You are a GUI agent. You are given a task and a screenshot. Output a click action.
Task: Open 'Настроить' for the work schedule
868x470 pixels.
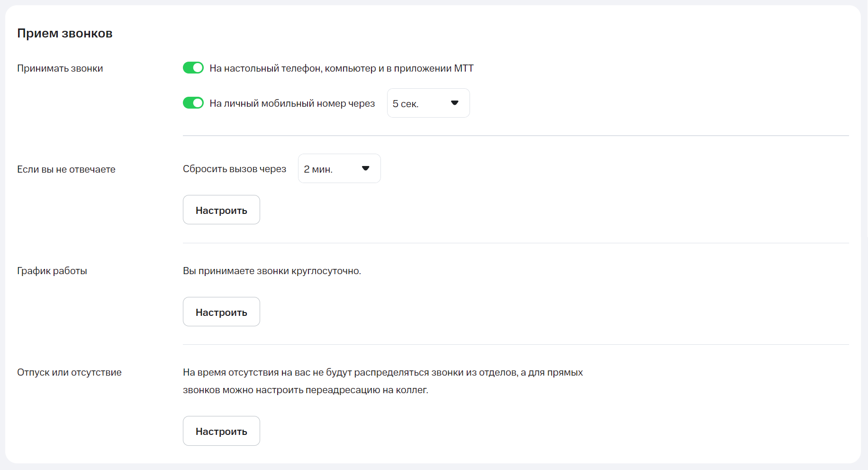[x=221, y=312]
